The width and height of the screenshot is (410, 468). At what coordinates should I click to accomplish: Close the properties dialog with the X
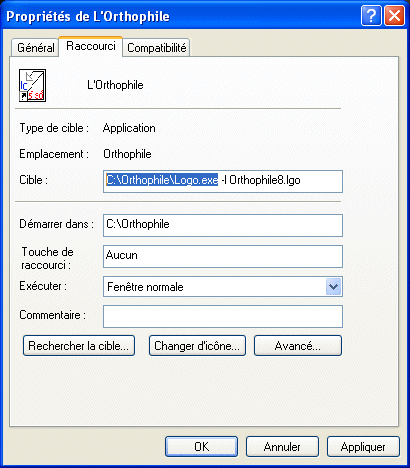(394, 16)
